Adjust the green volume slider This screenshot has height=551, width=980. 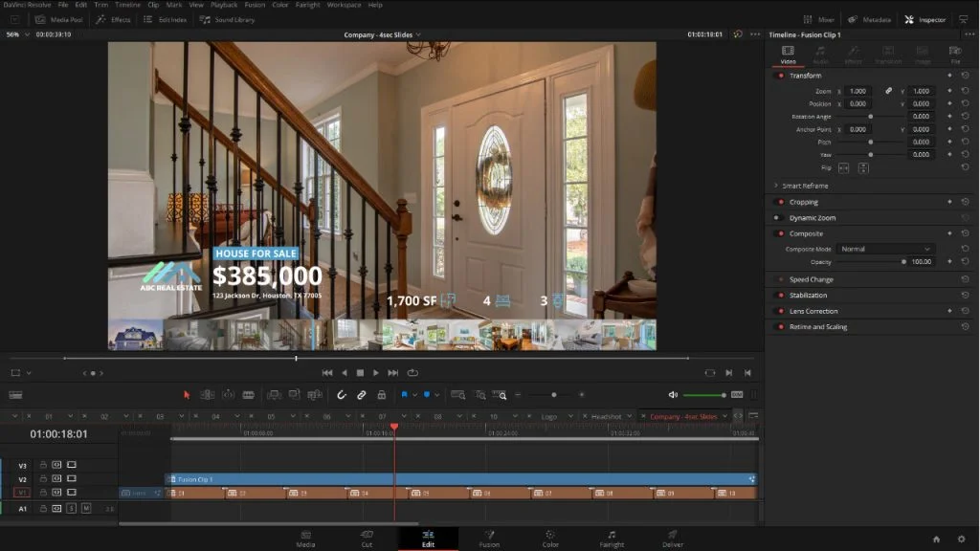[704, 395]
